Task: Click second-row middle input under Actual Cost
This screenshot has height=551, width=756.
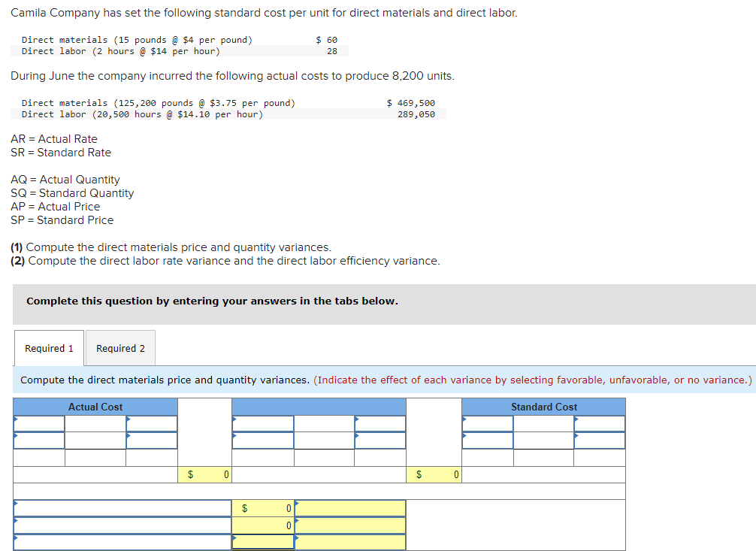Action: point(95,440)
